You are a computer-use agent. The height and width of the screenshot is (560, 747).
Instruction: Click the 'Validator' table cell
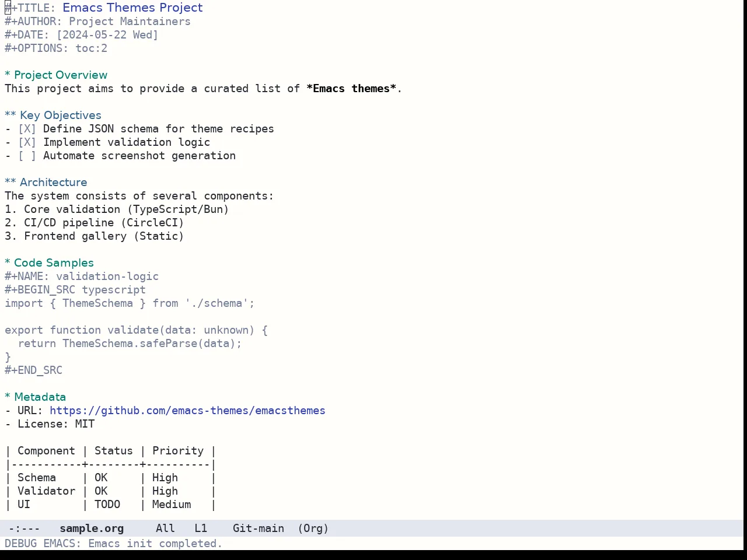(x=46, y=491)
